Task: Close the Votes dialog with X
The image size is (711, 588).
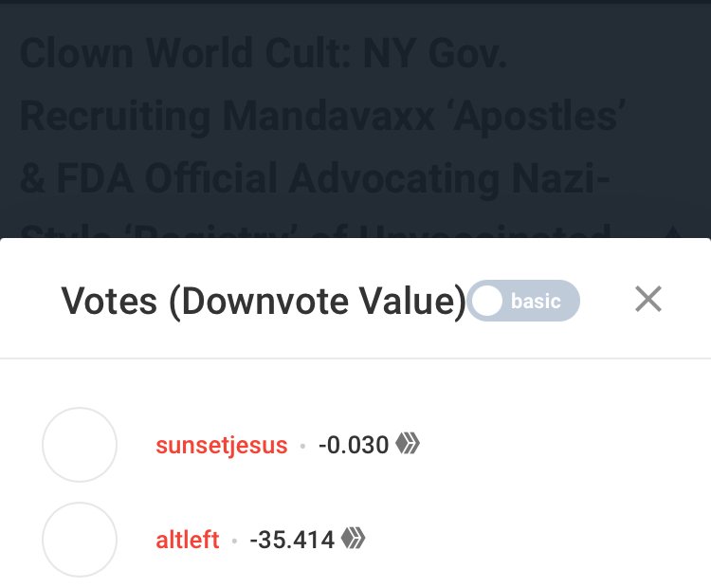Action: 648,299
